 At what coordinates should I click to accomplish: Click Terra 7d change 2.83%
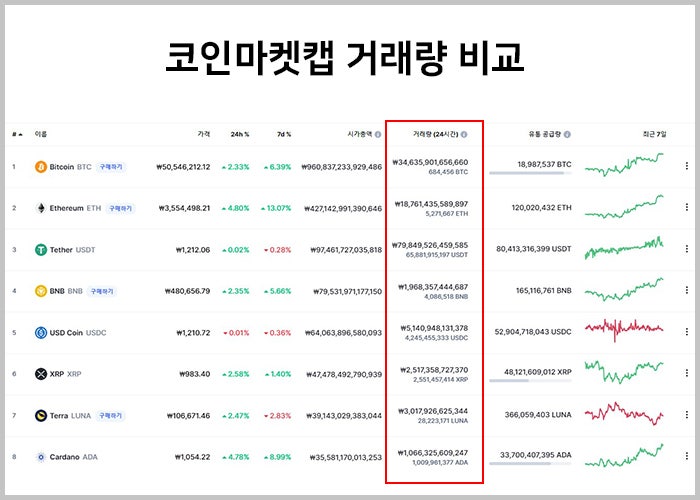[278, 416]
